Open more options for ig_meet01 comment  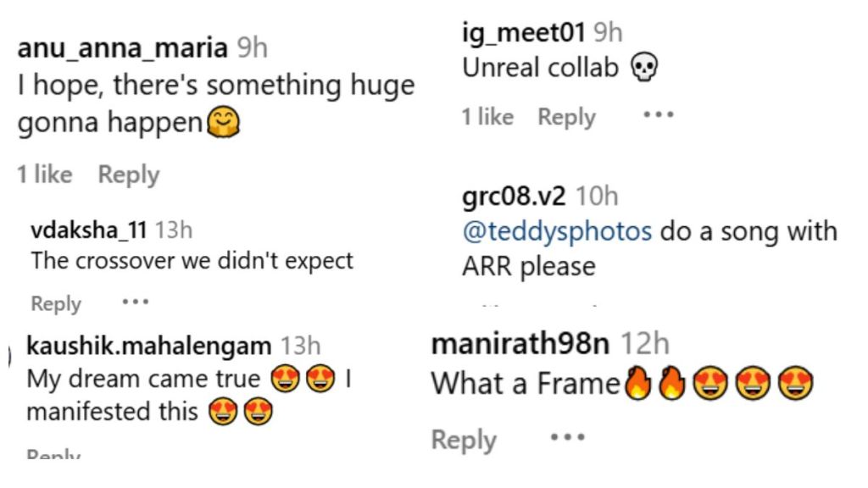(x=658, y=115)
